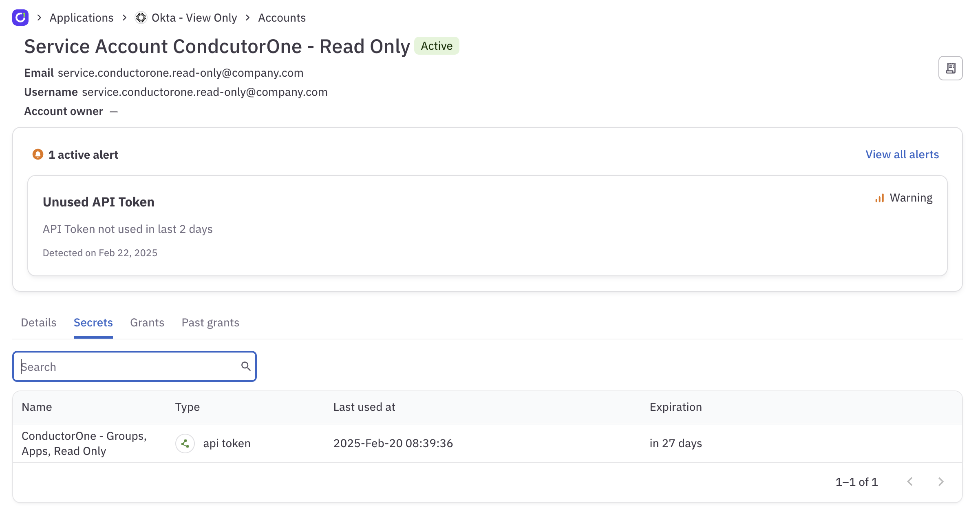The width and height of the screenshot is (980, 519).
Task: Click the Okta app icon in the breadcrumb
Action: point(141,17)
